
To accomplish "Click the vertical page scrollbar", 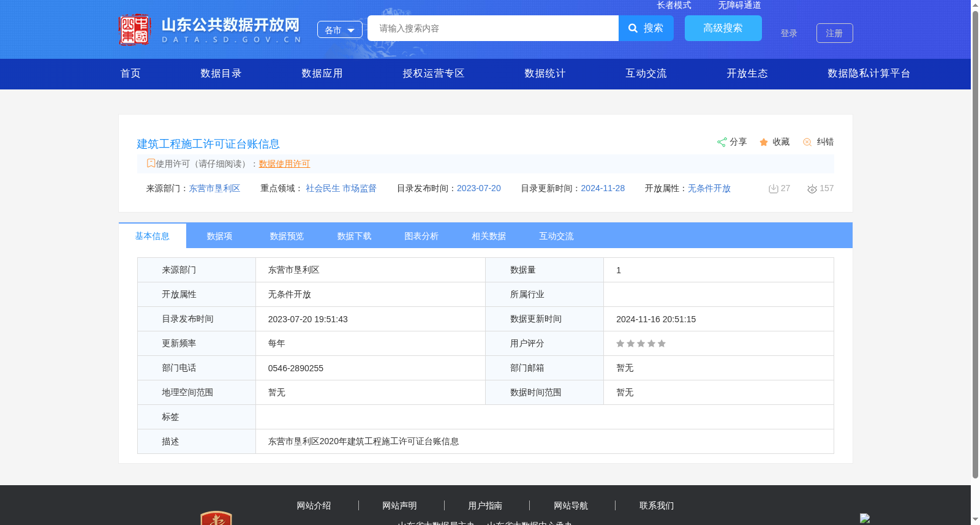I will tap(975, 244).
